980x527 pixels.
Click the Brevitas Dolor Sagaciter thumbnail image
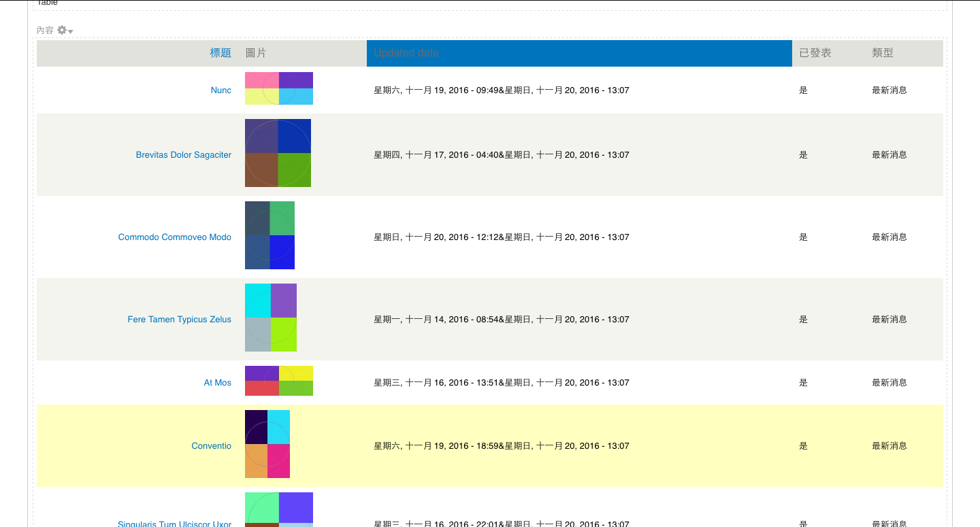pyautogui.click(x=278, y=153)
